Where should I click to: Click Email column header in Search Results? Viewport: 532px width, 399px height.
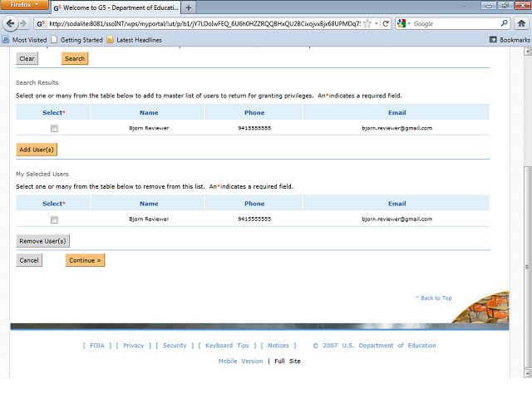coord(397,113)
